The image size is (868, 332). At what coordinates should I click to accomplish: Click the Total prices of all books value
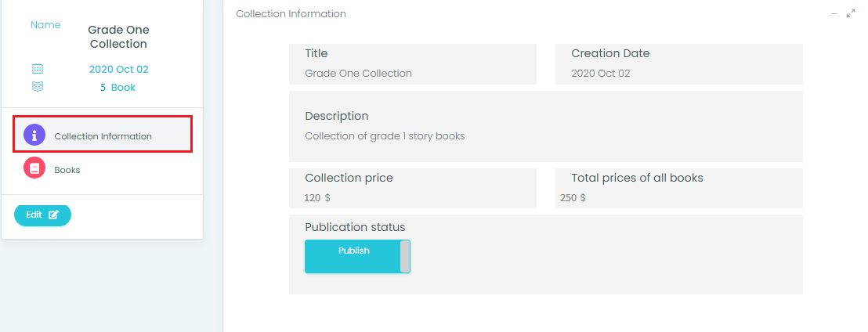[573, 197]
